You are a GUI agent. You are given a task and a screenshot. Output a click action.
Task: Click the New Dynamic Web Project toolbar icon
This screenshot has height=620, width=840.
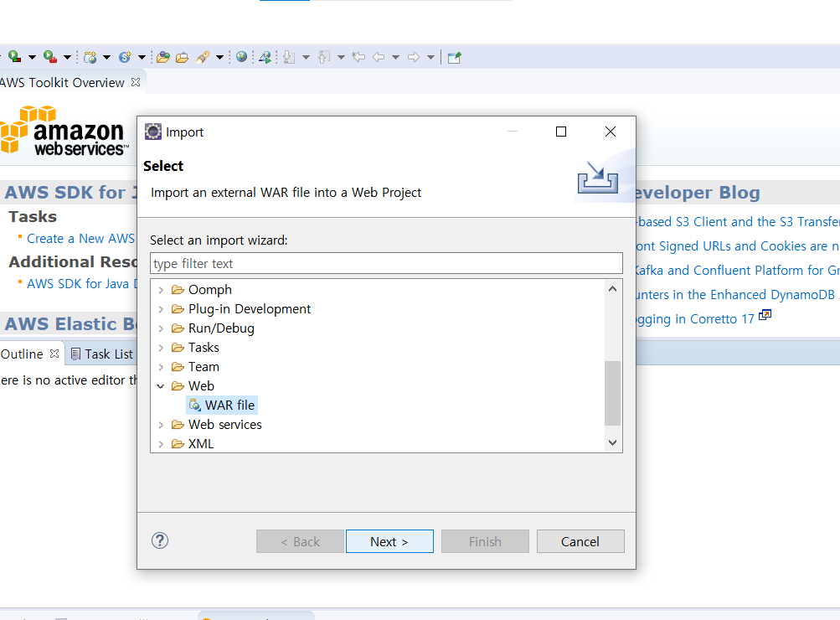pos(90,57)
